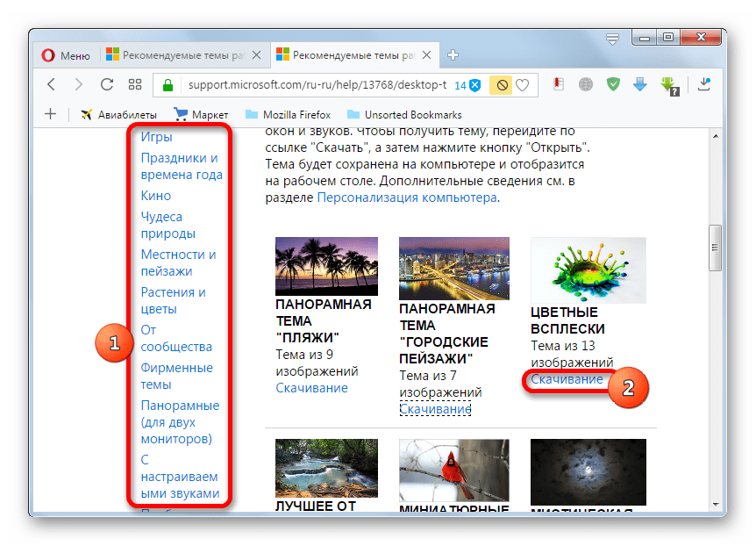Select the Растения и цветы category
756x546 pixels.
173,300
